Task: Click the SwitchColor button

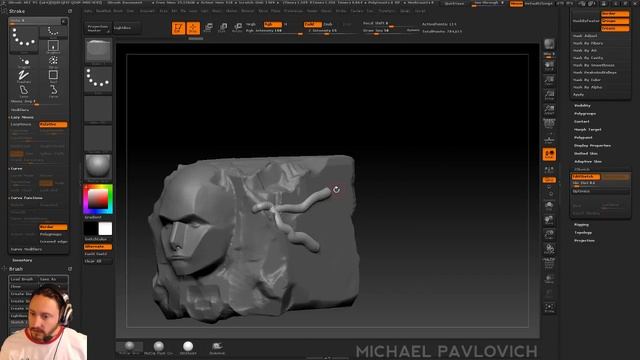Action: point(96,239)
